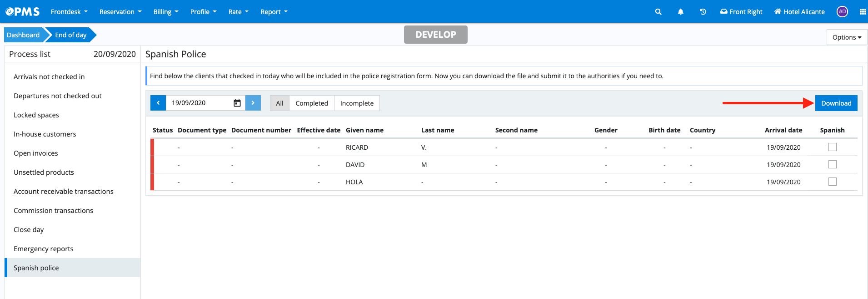Image resolution: width=868 pixels, height=299 pixels.
Task: Expand the Options dropdown
Action: 846,37
